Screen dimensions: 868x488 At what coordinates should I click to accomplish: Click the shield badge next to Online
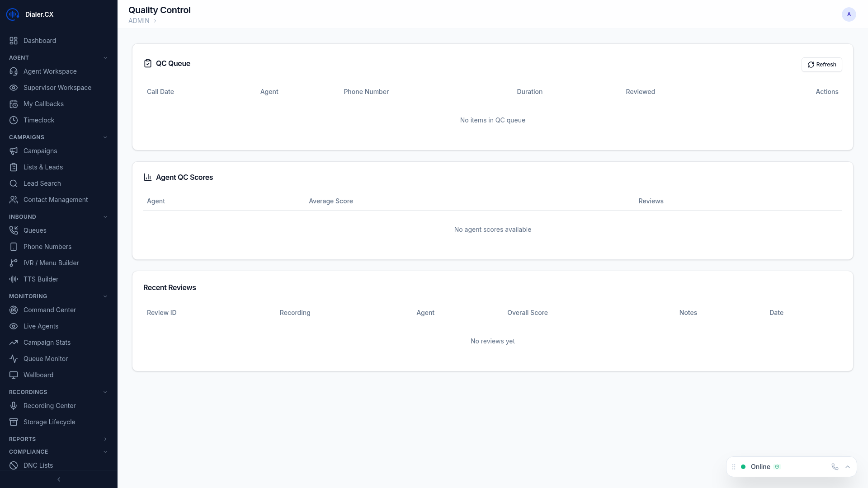(x=778, y=467)
